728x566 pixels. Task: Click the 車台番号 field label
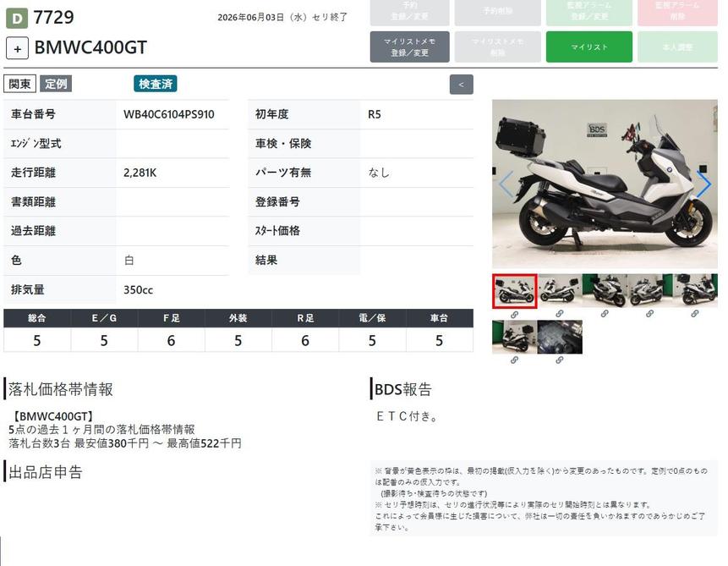click(33, 114)
